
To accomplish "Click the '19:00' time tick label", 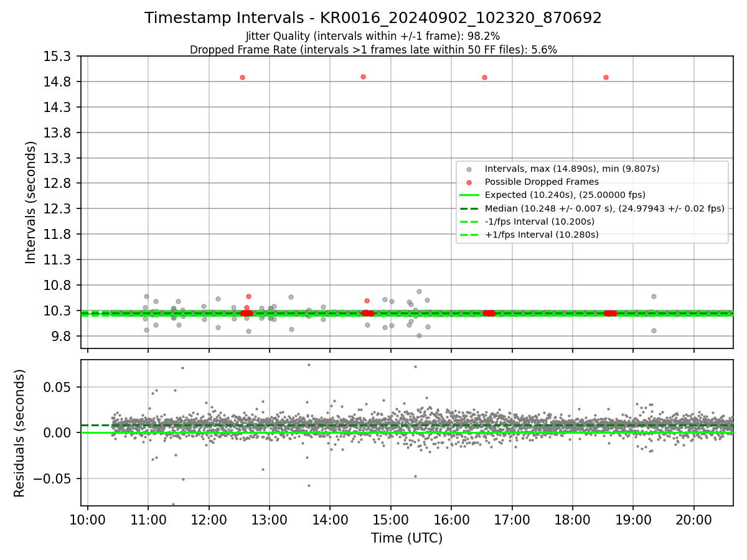I will [633, 519].
